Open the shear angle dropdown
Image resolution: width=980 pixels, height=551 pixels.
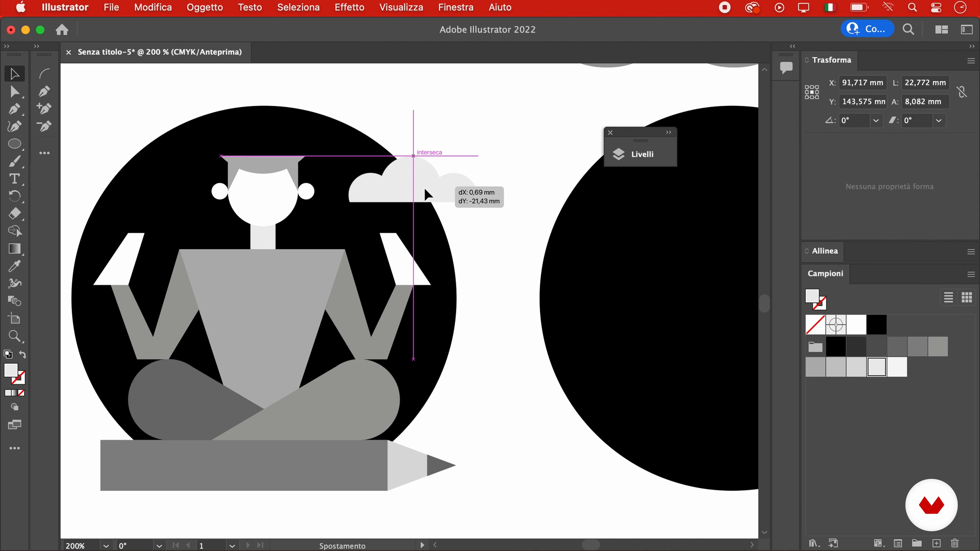(939, 121)
